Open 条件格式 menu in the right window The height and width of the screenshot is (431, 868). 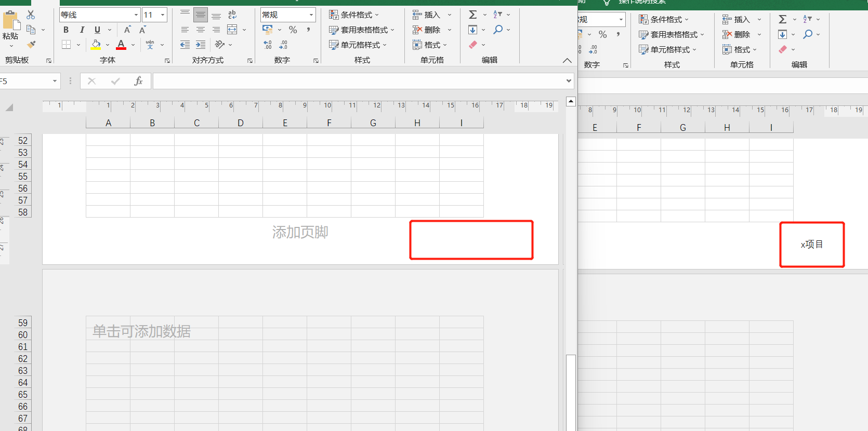[x=664, y=19]
